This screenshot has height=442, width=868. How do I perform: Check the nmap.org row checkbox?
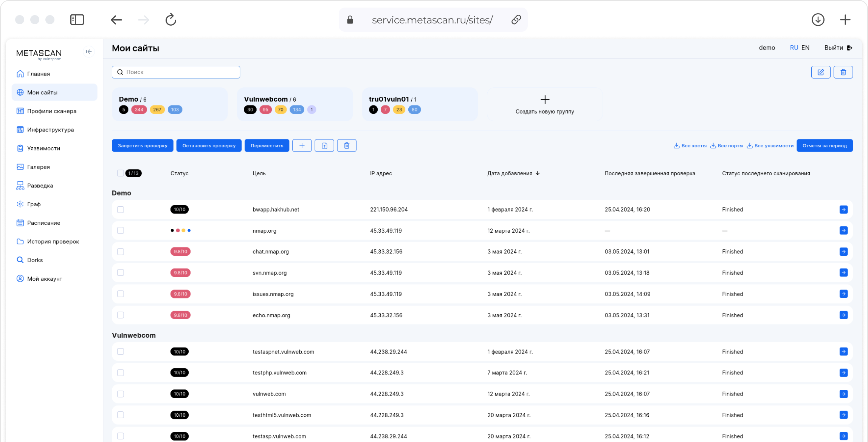tap(121, 231)
